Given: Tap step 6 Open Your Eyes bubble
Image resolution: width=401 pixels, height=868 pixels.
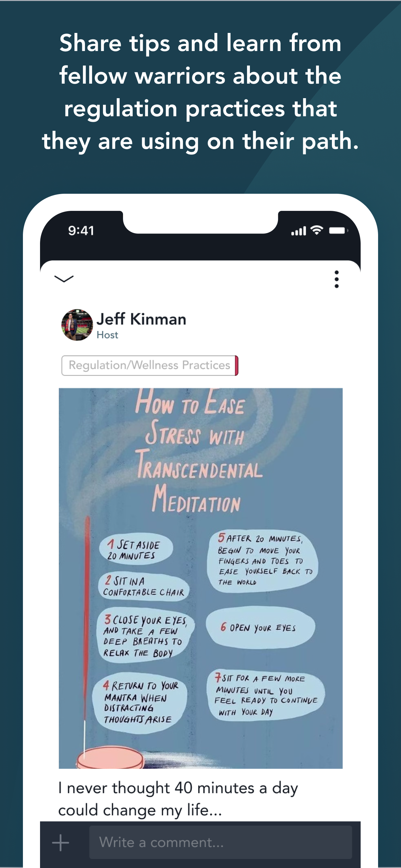Looking at the screenshot, I should click(x=261, y=628).
